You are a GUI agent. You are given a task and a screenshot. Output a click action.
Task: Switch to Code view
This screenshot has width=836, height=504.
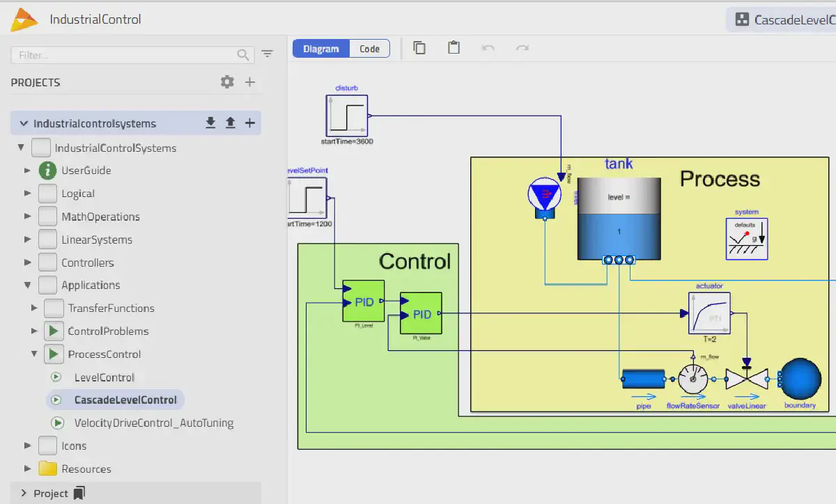369,49
